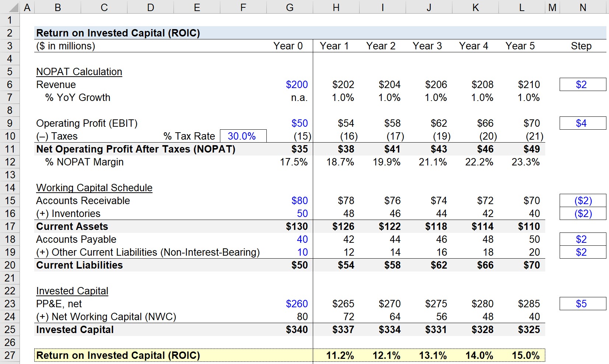The width and height of the screenshot is (609, 364).
Task: Select the Accounts Receivable step cell ($2)
Action: pyautogui.click(x=583, y=200)
